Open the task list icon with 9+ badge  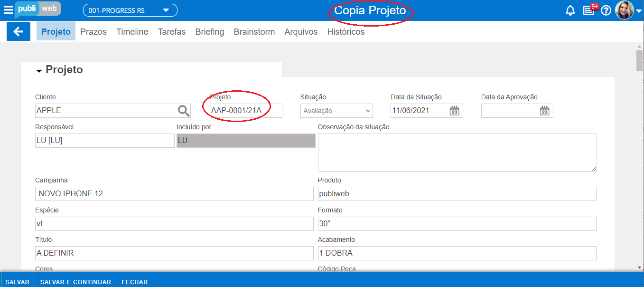tap(589, 10)
